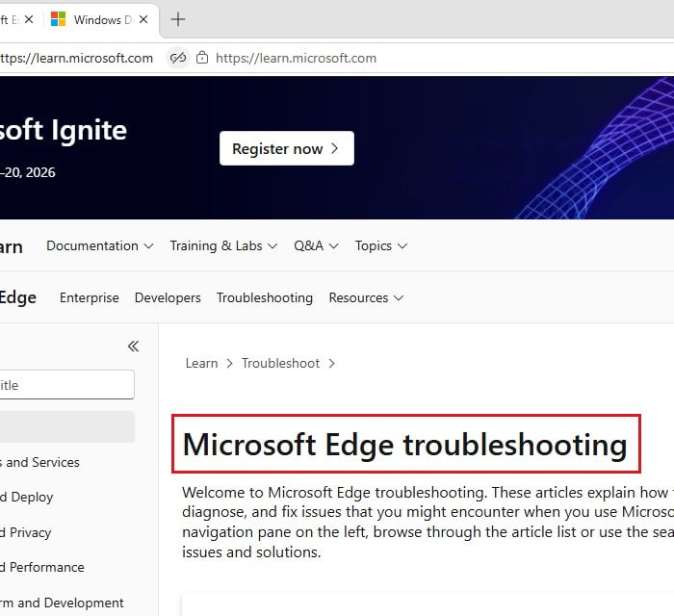Collapse the sidebar with double chevron
The image size is (674, 616).
133,346
